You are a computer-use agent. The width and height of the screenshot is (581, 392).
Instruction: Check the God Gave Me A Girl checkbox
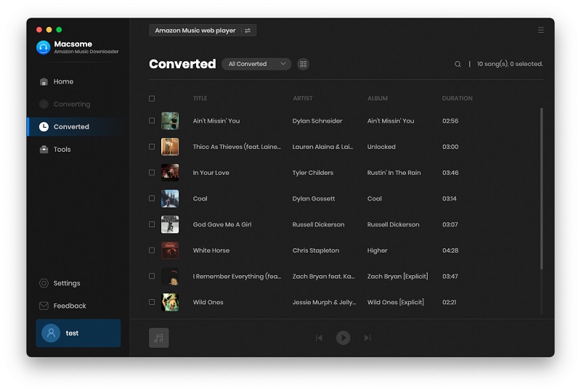152,224
